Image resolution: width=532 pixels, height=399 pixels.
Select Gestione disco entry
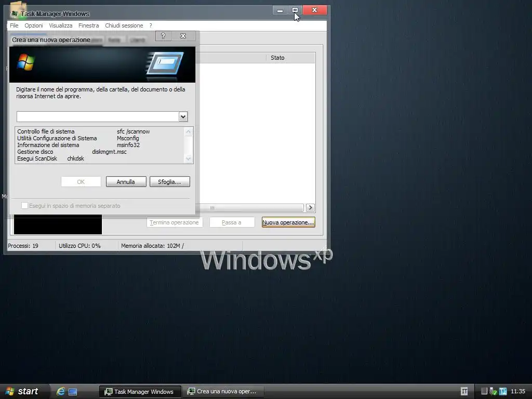(x=35, y=152)
